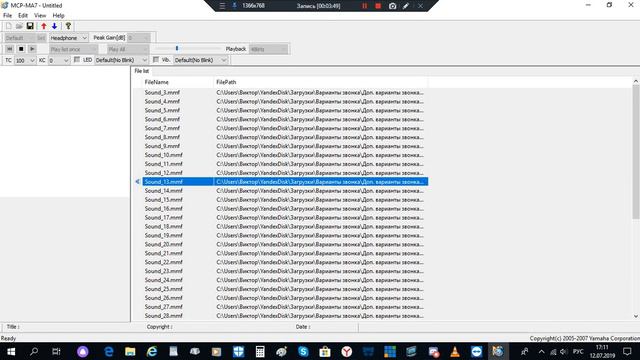640x360 pixels.
Task: Open the Headphone output dropdown
Action: click(x=69, y=38)
